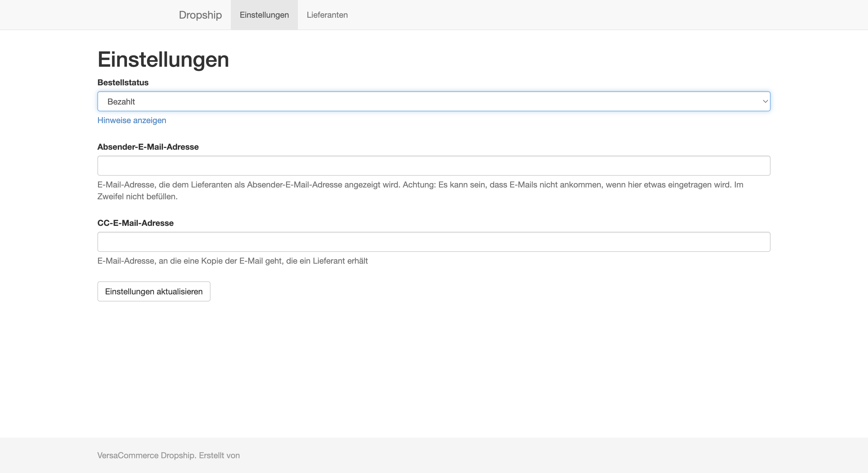Viewport: 868px width, 473px height.
Task: Focus the Absender-E-Mail-Adresse input field
Action: click(434, 165)
